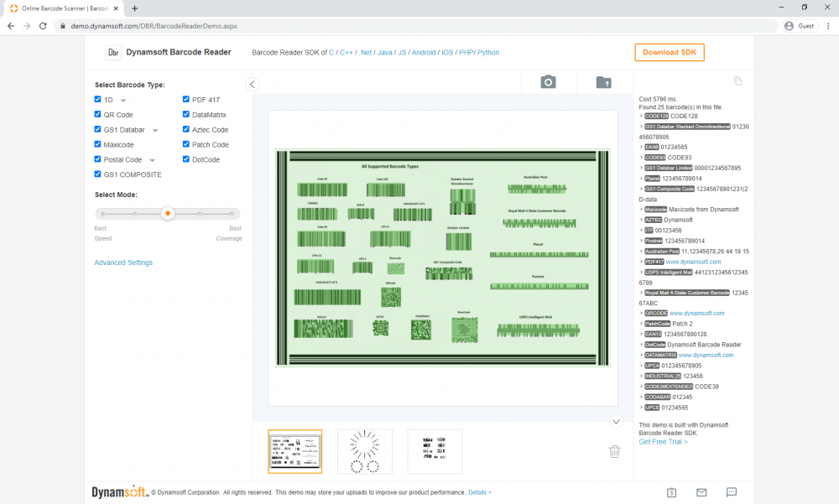This screenshot has width=839, height=504.
Task: Open the camera capture icon
Action: 548,81
